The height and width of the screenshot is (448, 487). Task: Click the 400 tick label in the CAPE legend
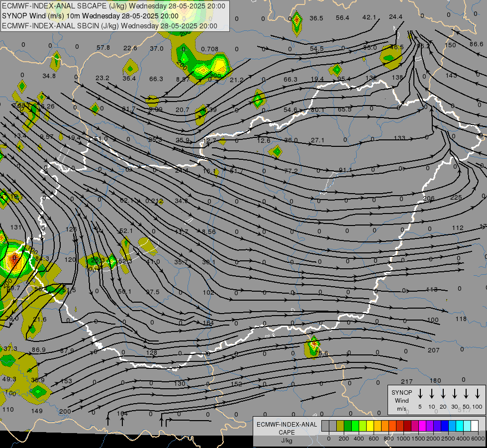click(x=359, y=439)
